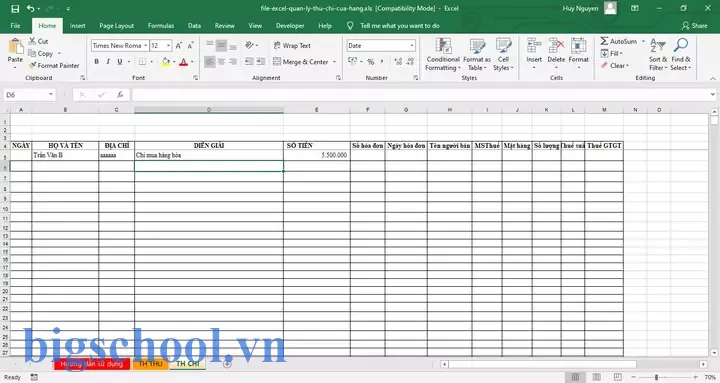Apply Comma Style number format
This screenshot has height=383, width=720.
point(382,62)
